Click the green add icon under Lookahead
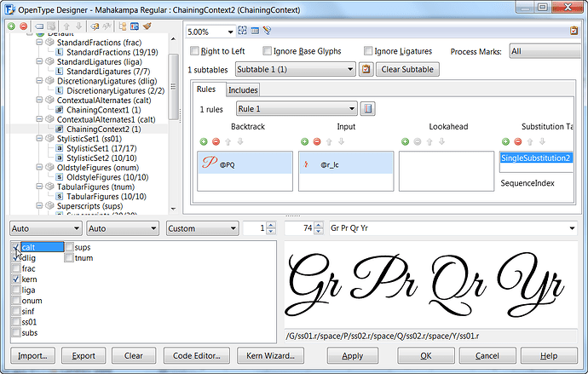This screenshot has height=374, width=588. click(404, 141)
